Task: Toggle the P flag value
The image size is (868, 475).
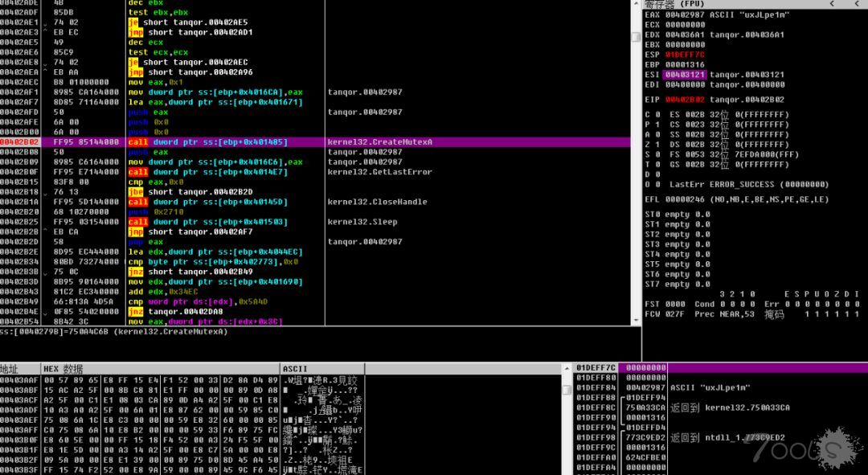Action: (x=657, y=125)
